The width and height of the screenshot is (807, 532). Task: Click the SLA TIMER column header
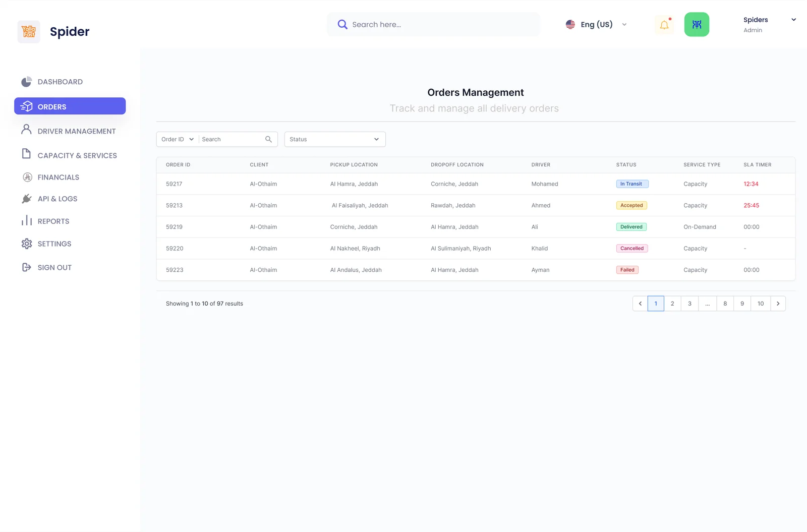coord(757,165)
